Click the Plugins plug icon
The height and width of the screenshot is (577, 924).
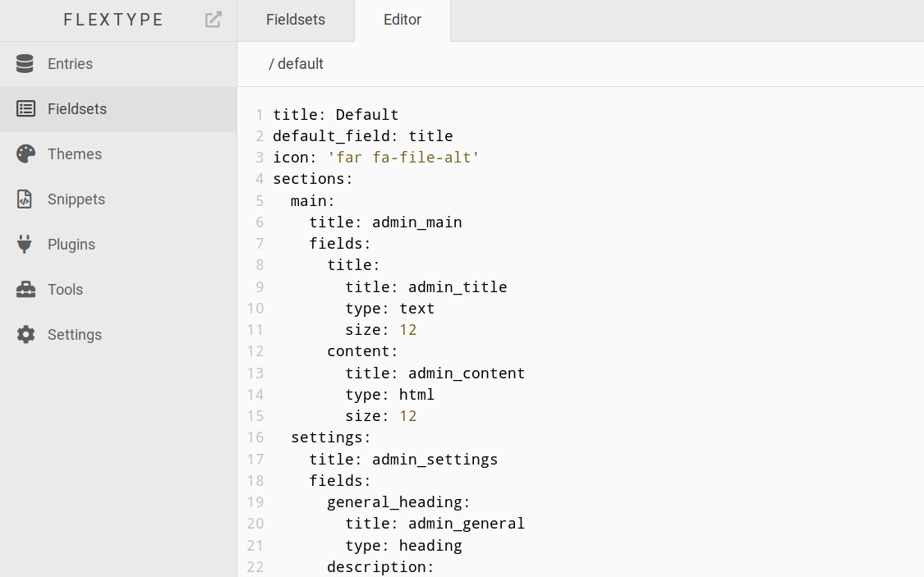tap(24, 244)
